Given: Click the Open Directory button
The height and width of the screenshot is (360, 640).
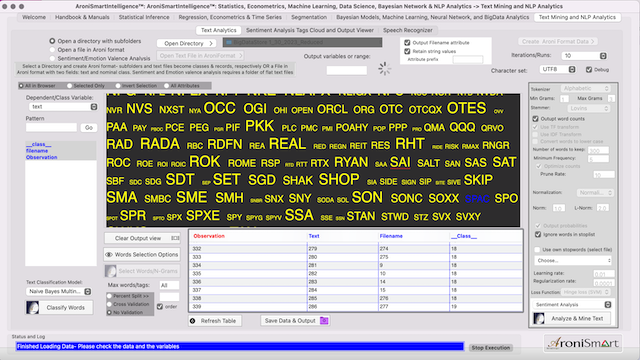Looking at the screenshot, I should (187, 43).
